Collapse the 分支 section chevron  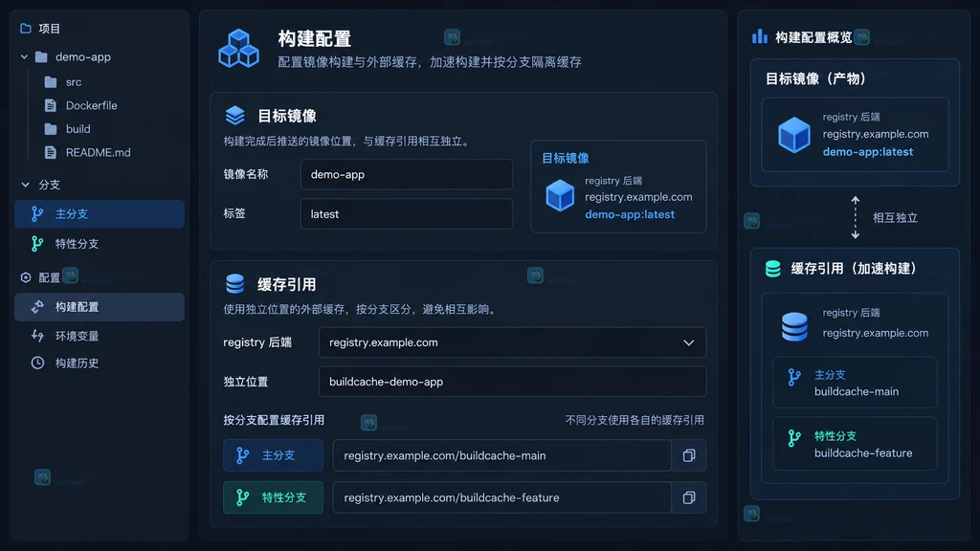pos(25,185)
